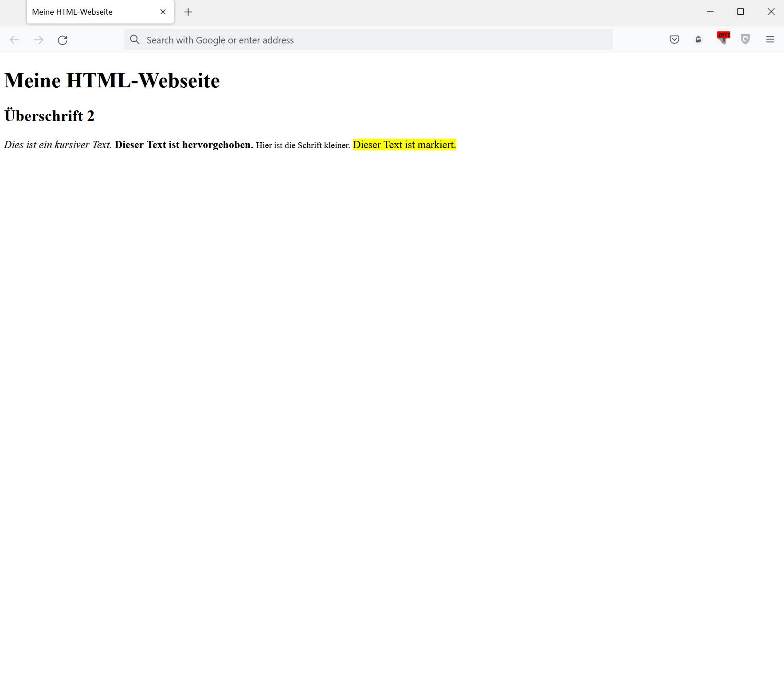Image resolution: width=784 pixels, height=676 pixels.
Task: Go back to the previous page
Action: [15, 39]
